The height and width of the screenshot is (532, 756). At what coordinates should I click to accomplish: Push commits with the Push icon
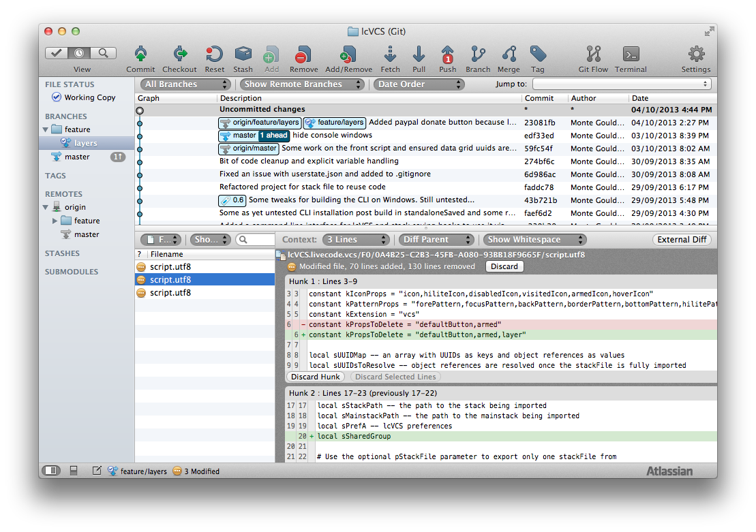point(447,54)
